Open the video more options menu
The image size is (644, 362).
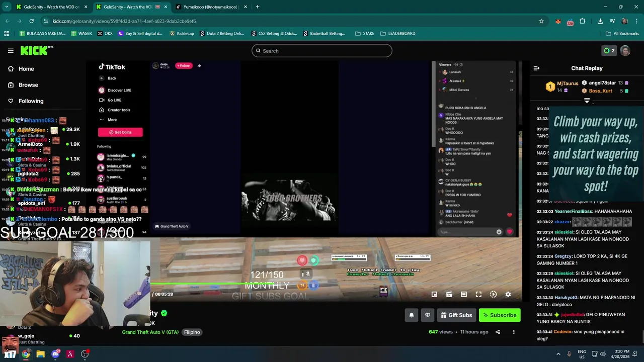[514, 332]
